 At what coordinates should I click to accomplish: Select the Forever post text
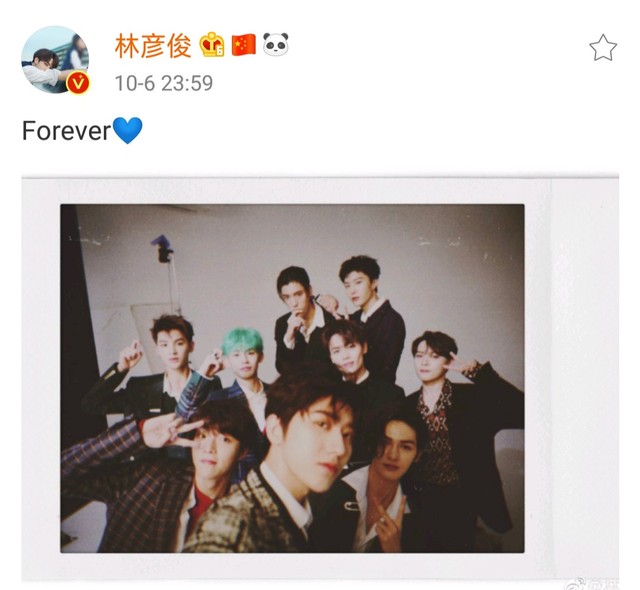tap(66, 131)
